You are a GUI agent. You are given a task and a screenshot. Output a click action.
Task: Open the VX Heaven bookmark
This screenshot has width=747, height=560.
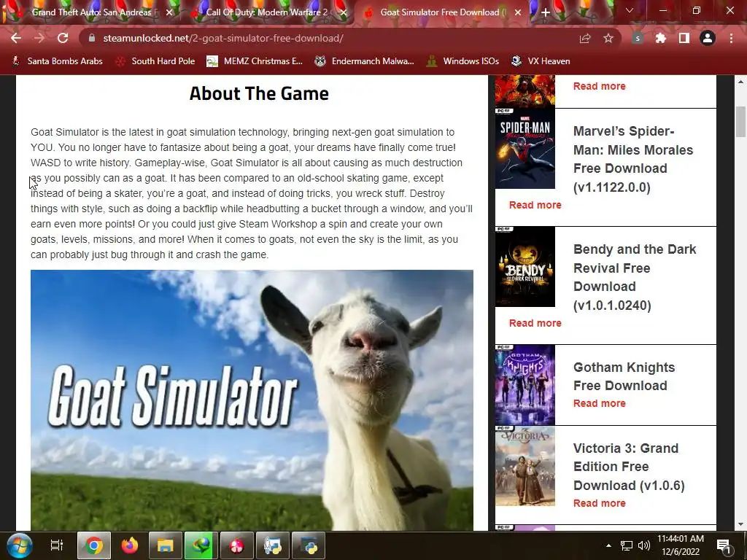[x=541, y=61]
